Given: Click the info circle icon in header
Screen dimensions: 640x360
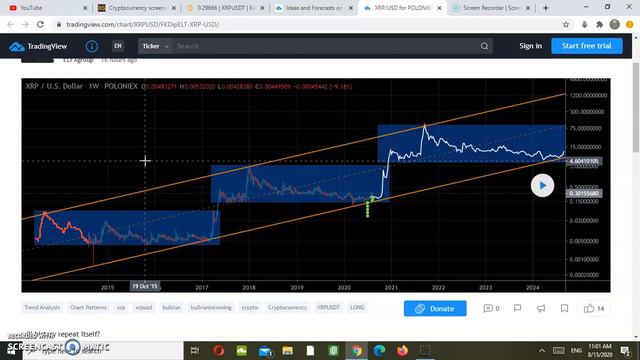Looking at the screenshot, I should click(x=91, y=46).
